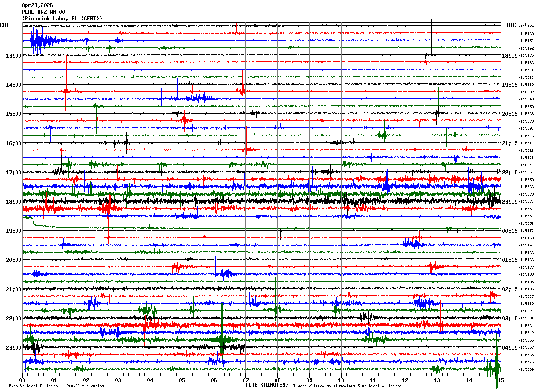This screenshot has height=392, width=536.
Task: Click the 19:15 UTC time label
Action: 510,85
